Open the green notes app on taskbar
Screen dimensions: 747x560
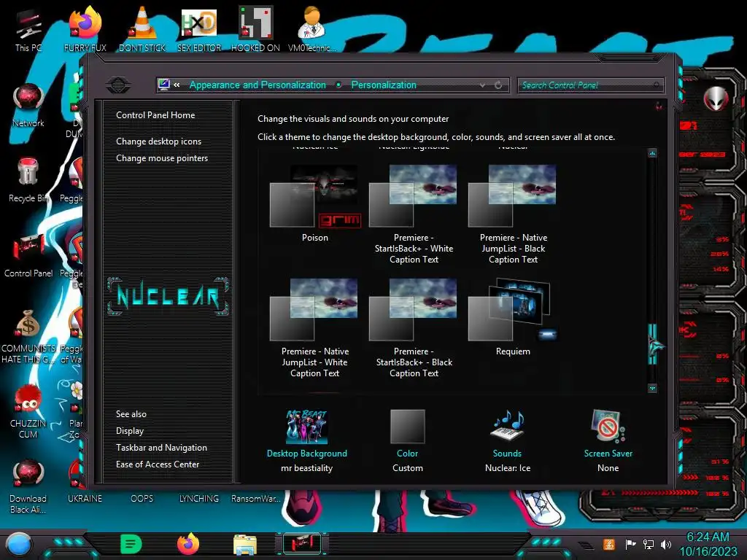point(131,544)
